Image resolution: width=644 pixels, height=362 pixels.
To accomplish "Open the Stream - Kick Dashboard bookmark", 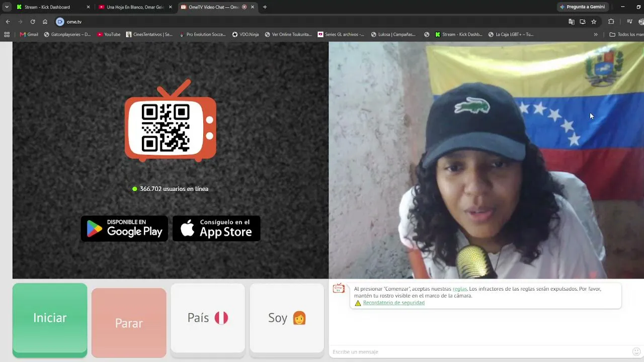I will pos(459,35).
